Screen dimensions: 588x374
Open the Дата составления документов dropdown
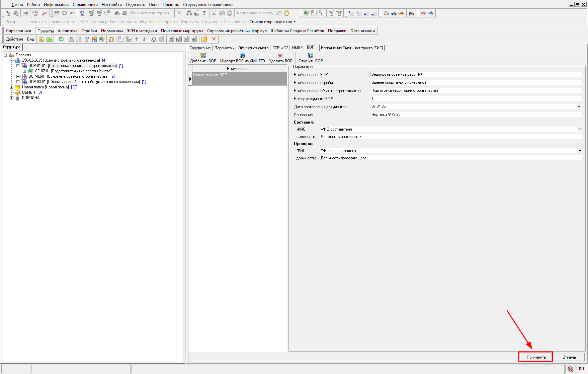[579, 106]
